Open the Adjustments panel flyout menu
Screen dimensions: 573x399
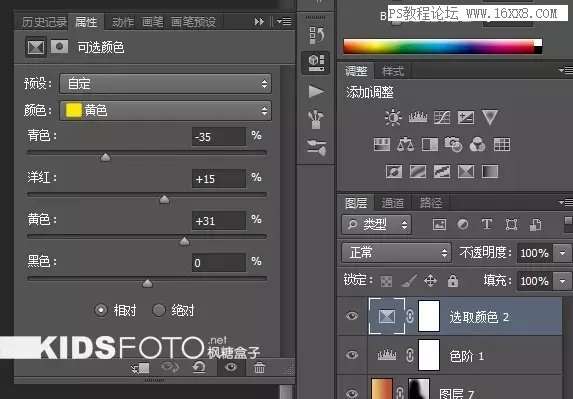[566, 70]
